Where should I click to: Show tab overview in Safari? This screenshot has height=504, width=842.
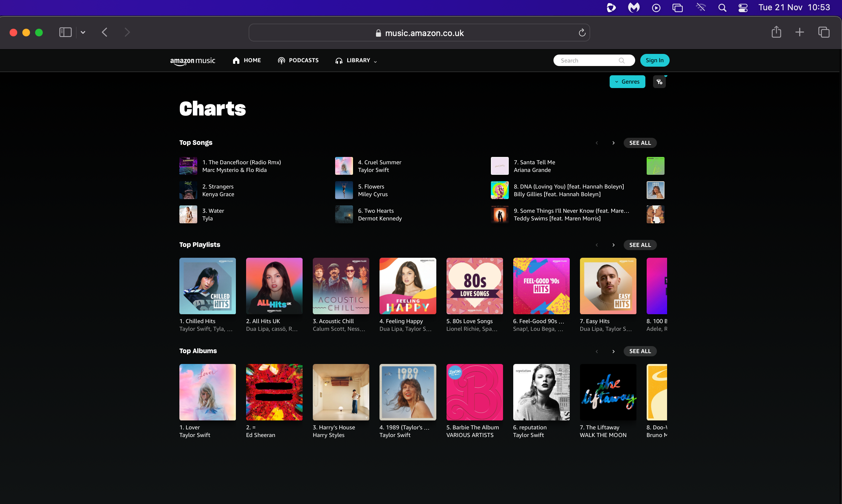[x=824, y=32]
